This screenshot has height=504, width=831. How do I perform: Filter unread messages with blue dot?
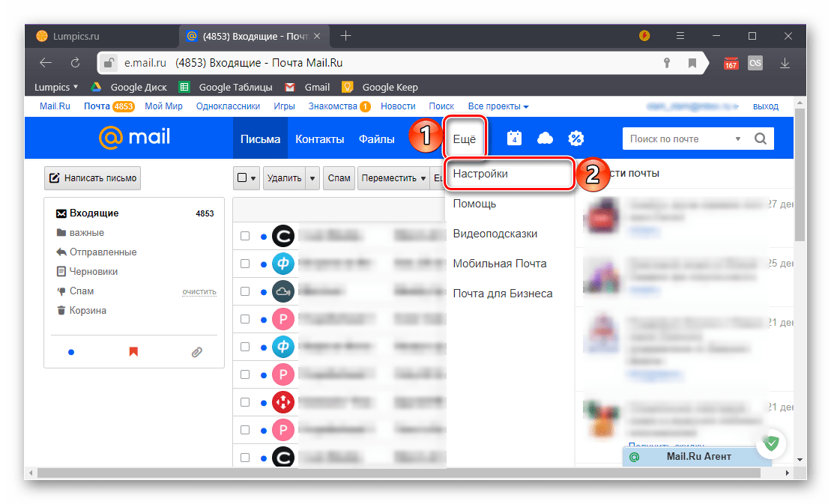(x=70, y=351)
